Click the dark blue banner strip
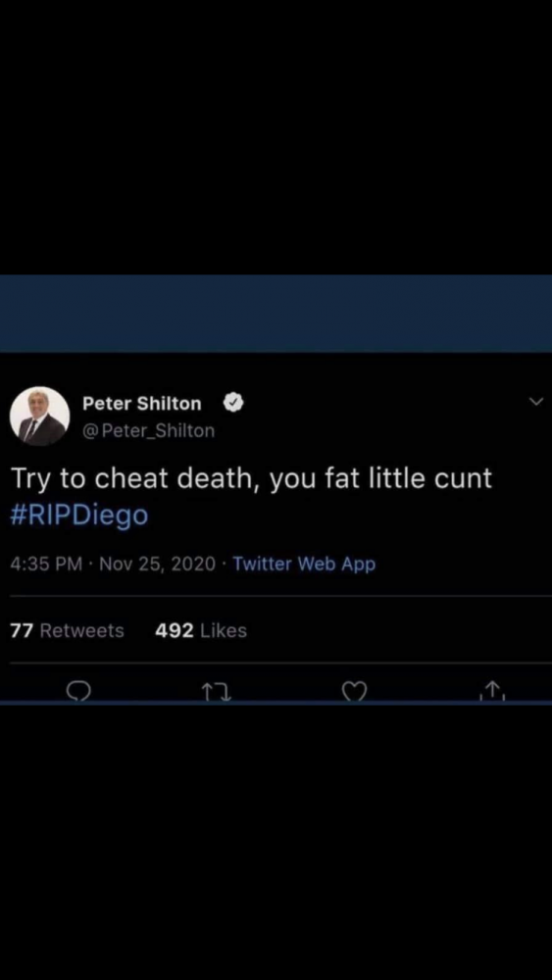Viewport: 552px width, 980px height. [x=276, y=314]
